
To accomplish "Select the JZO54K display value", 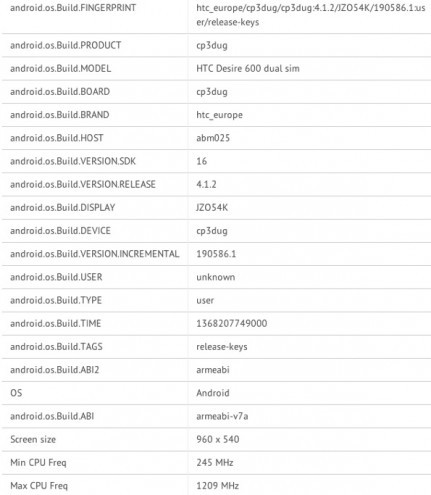I will click(212, 207).
